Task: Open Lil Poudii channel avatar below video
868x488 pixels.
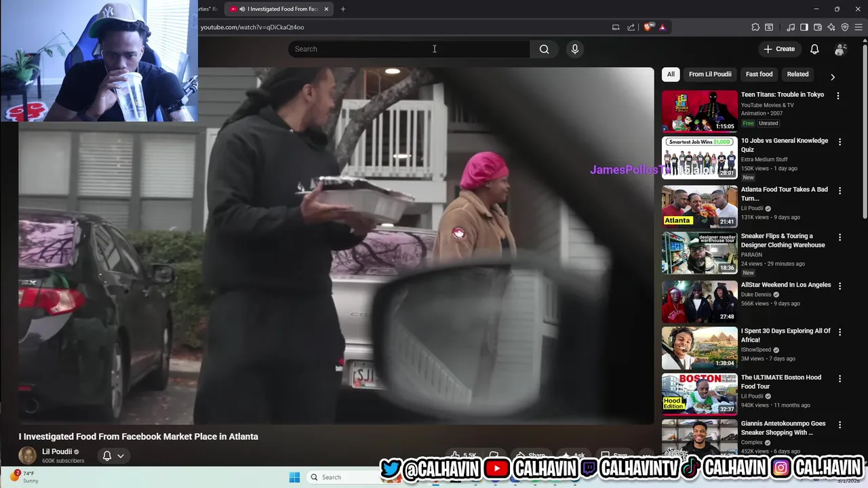Action: pyautogui.click(x=28, y=455)
